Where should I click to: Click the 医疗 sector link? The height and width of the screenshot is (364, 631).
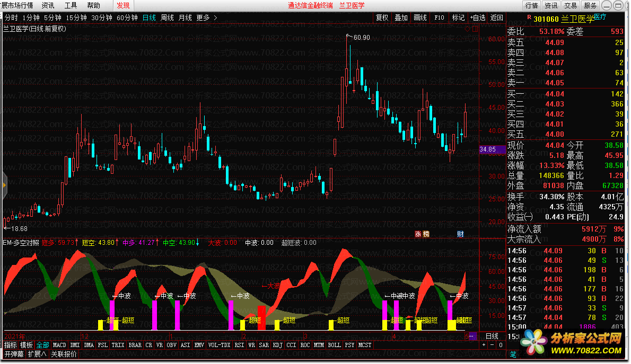click(600, 17)
